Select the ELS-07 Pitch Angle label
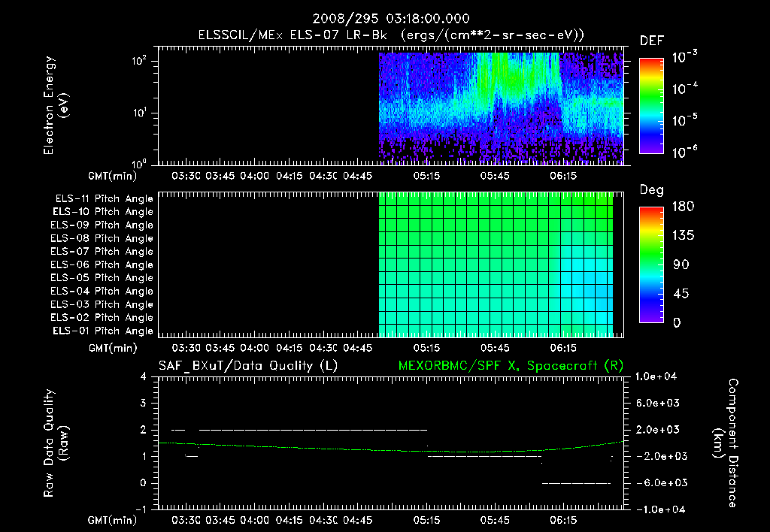The image size is (770, 532). (102, 251)
